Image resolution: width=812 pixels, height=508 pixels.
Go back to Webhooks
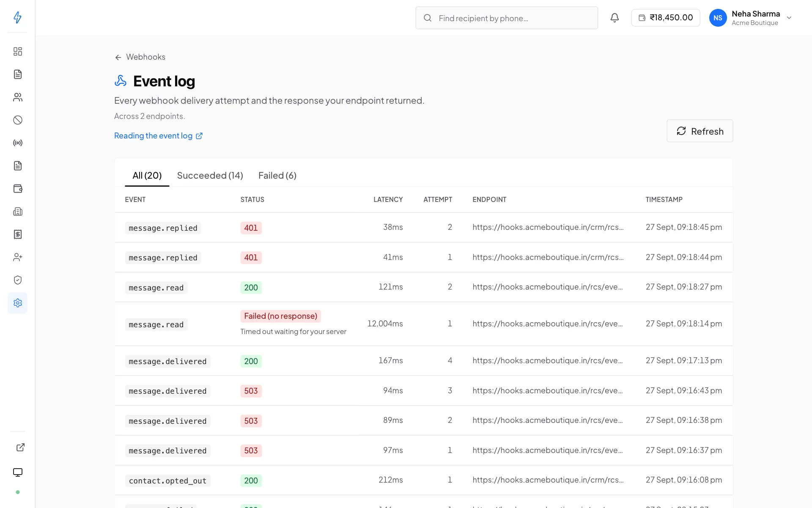pos(140,57)
